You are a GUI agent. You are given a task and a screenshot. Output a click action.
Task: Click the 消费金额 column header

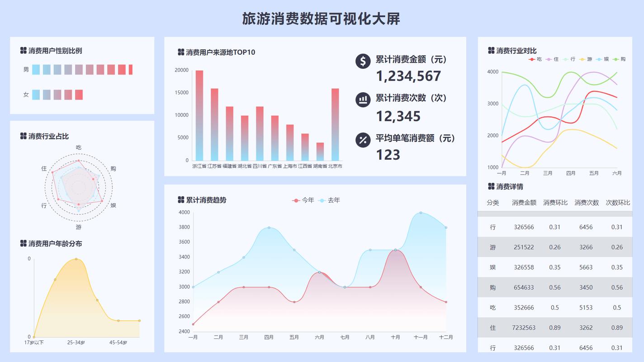tap(524, 203)
